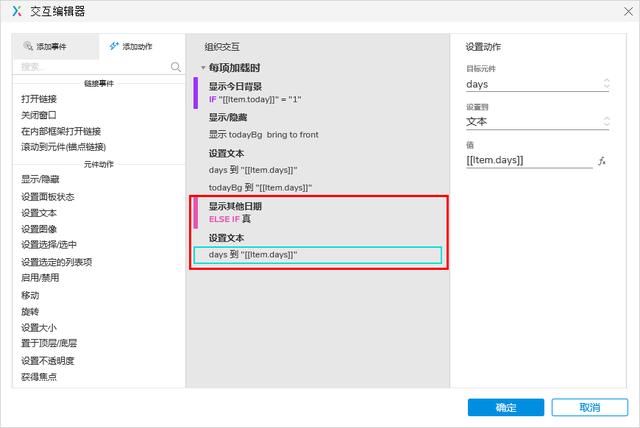Select 在内部框架打开链接 action
Image resolution: width=640 pixels, height=428 pixels.
tap(61, 131)
